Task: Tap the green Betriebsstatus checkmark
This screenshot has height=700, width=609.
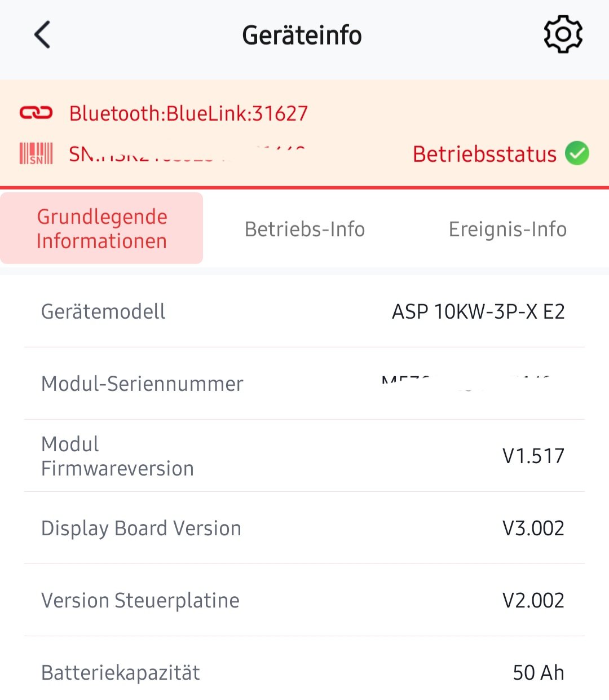Action: 577,153
